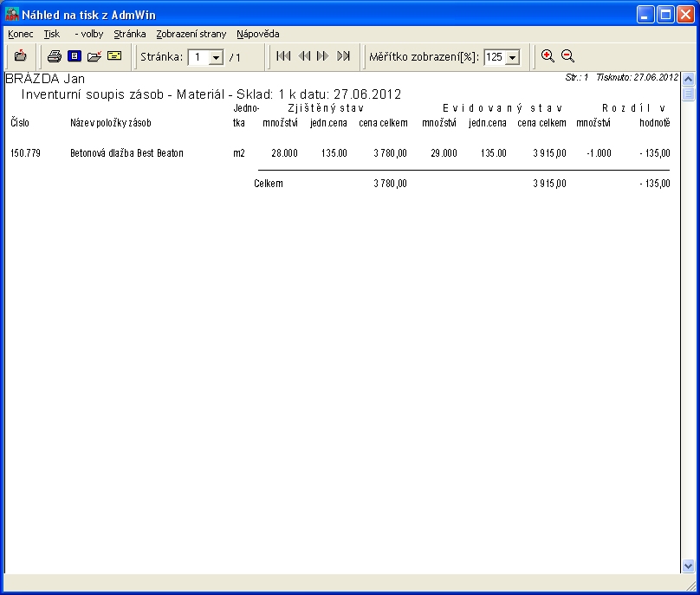This screenshot has width=700, height=595.
Task: Click the hodnotě column header
Action: click(x=654, y=123)
